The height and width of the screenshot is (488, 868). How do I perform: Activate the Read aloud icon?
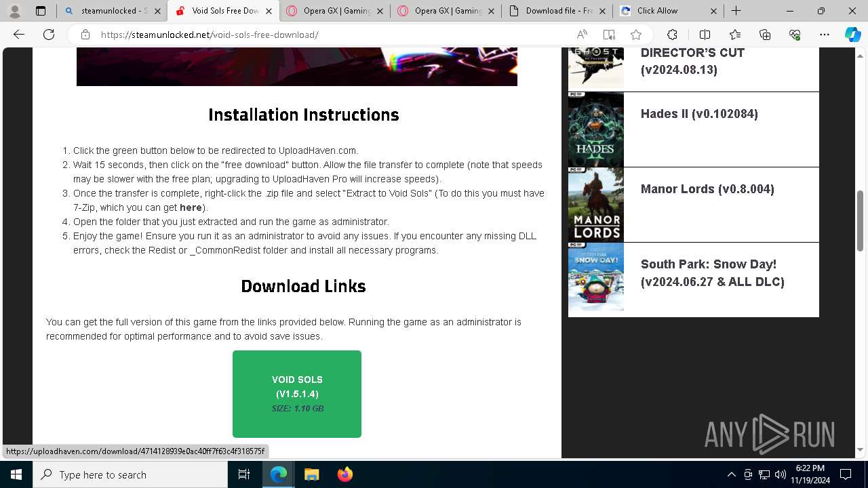582,35
